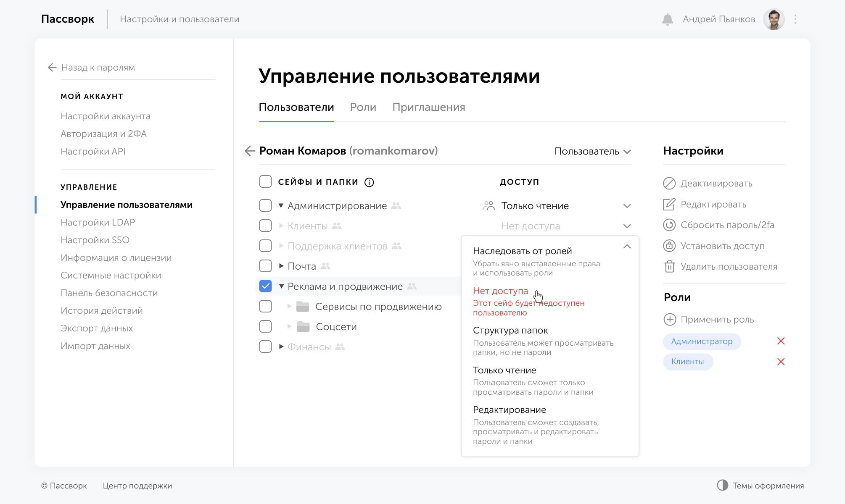Click back arrow beside Роман Комаров
The width and height of the screenshot is (845, 504).
250,151
